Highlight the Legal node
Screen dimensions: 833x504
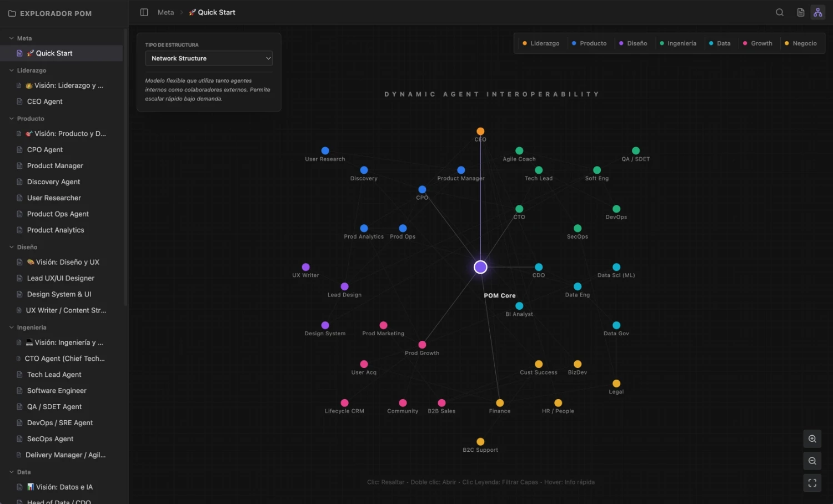point(616,384)
